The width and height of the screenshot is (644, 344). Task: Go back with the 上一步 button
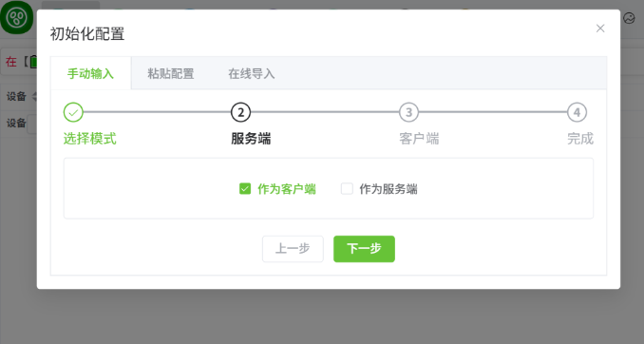[x=293, y=249]
